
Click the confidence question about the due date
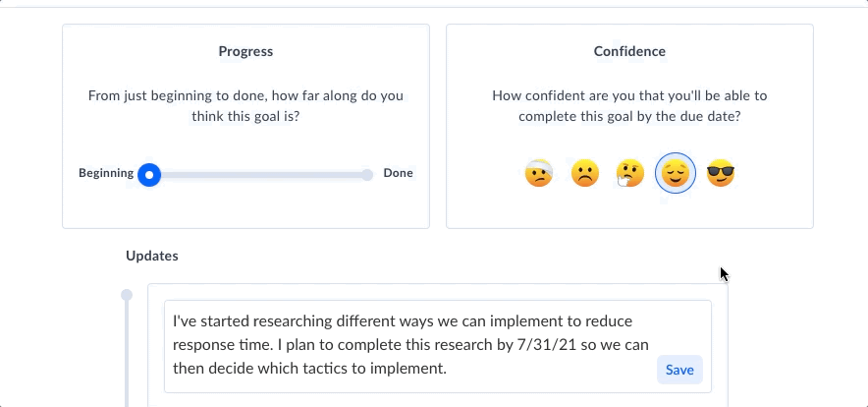pos(629,106)
